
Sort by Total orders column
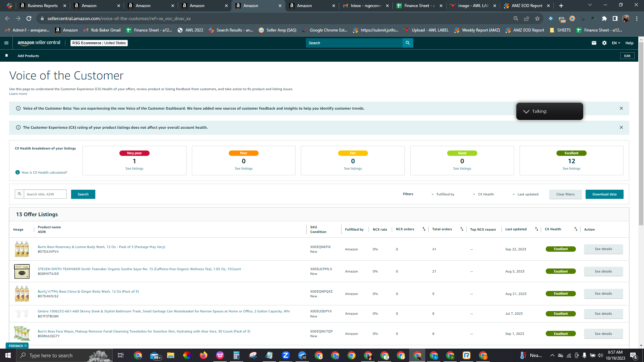pos(462,229)
